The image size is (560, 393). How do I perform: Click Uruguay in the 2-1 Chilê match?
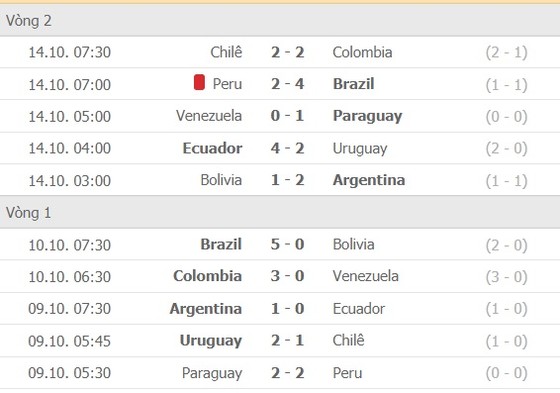point(211,341)
